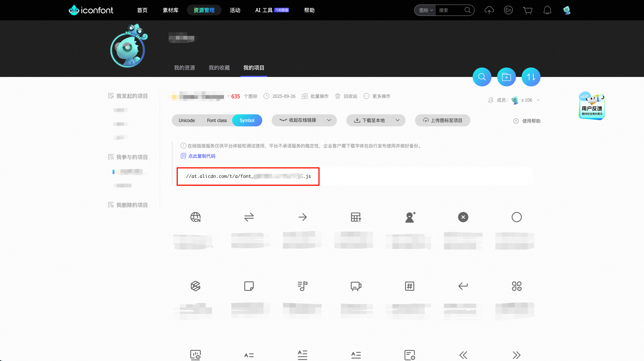The height and width of the screenshot is (361, 644).
Task: Switch to Font class mode
Action: tap(217, 120)
